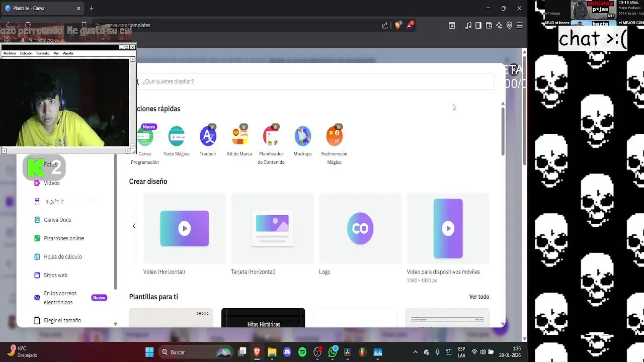Image resolution: width=644 pixels, height=362 pixels.
Task: Open Discord from the taskbar
Action: (x=287, y=352)
